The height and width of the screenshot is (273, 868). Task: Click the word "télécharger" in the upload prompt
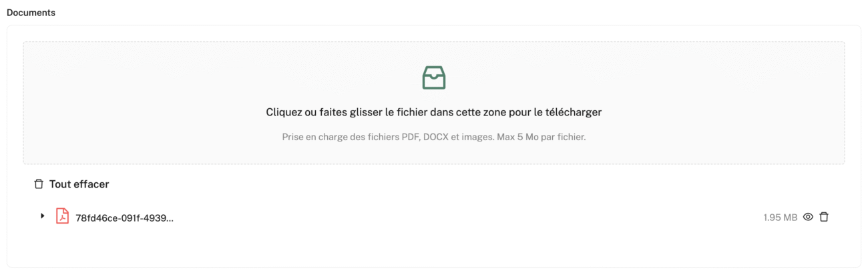click(x=575, y=112)
